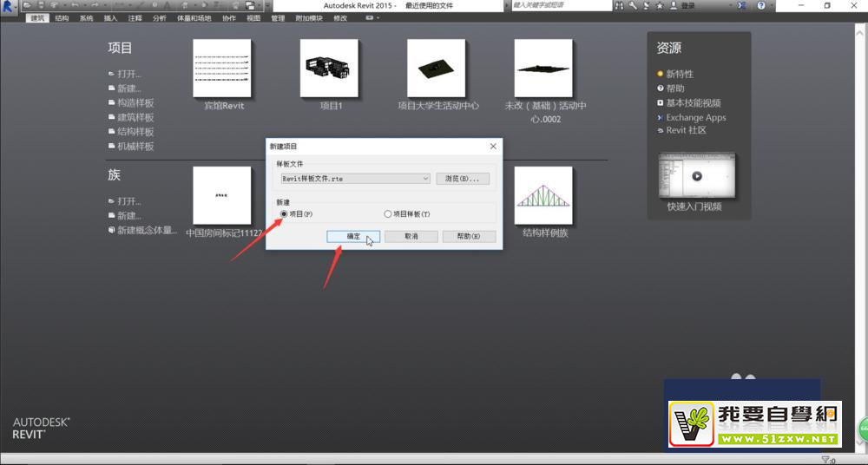The image size is (868, 465).
Task: Open the 宾馆Revit recent project thumbnail
Action: pos(222,69)
